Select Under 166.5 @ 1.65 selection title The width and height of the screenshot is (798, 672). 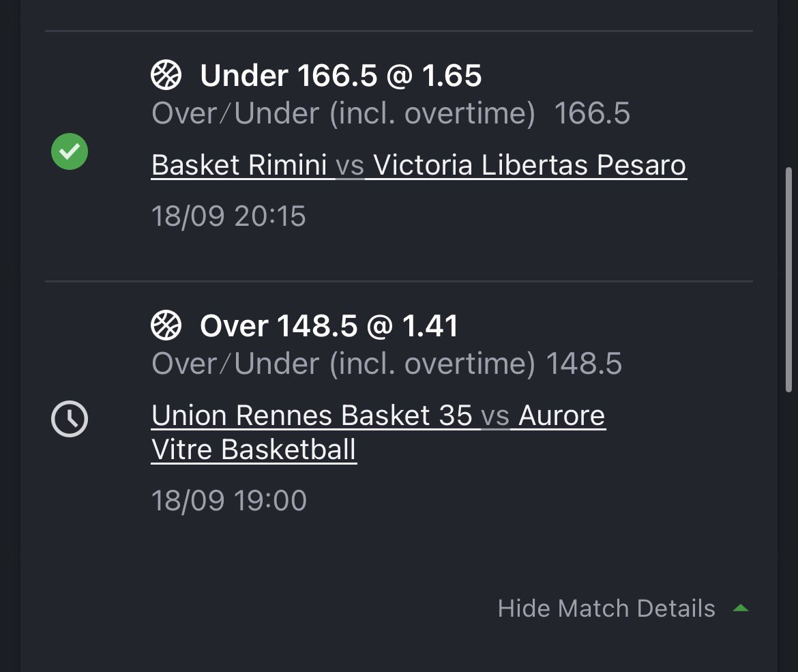(340, 75)
